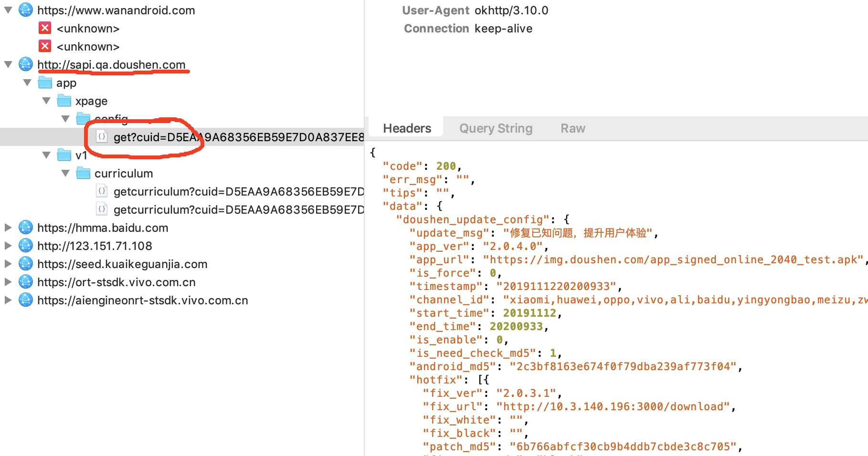
Task: Click the "android_md5" hash value
Action: coord(624,366)
